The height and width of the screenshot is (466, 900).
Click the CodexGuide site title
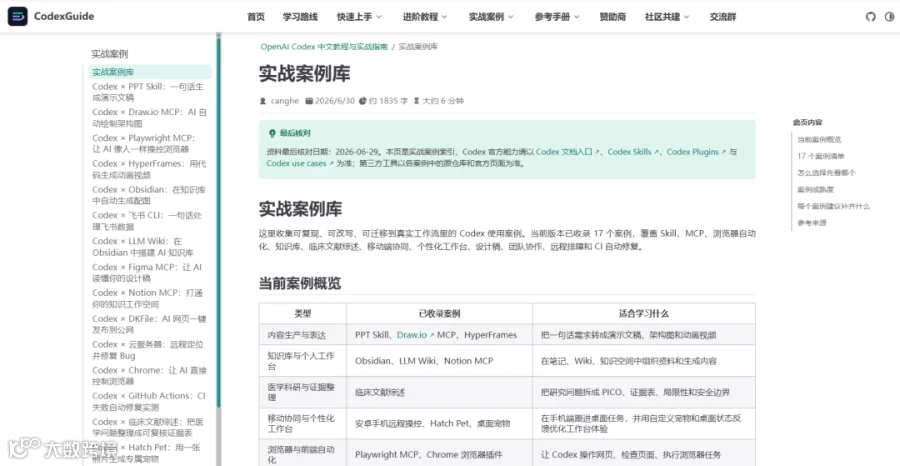coord(64,17)
